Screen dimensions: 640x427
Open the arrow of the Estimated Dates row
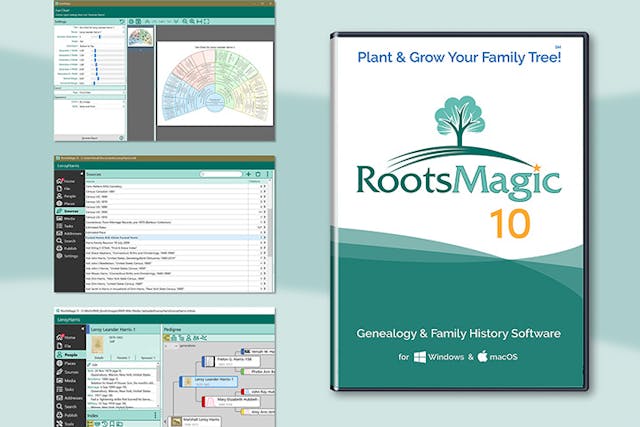coord(264,227)
